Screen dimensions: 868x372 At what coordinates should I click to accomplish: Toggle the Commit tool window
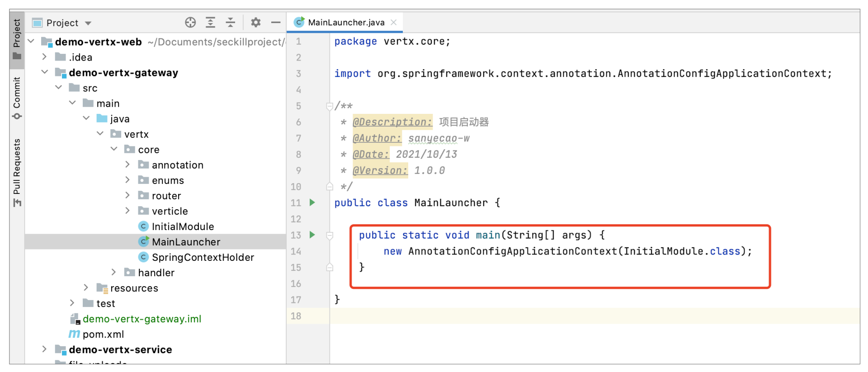point(17,97)
